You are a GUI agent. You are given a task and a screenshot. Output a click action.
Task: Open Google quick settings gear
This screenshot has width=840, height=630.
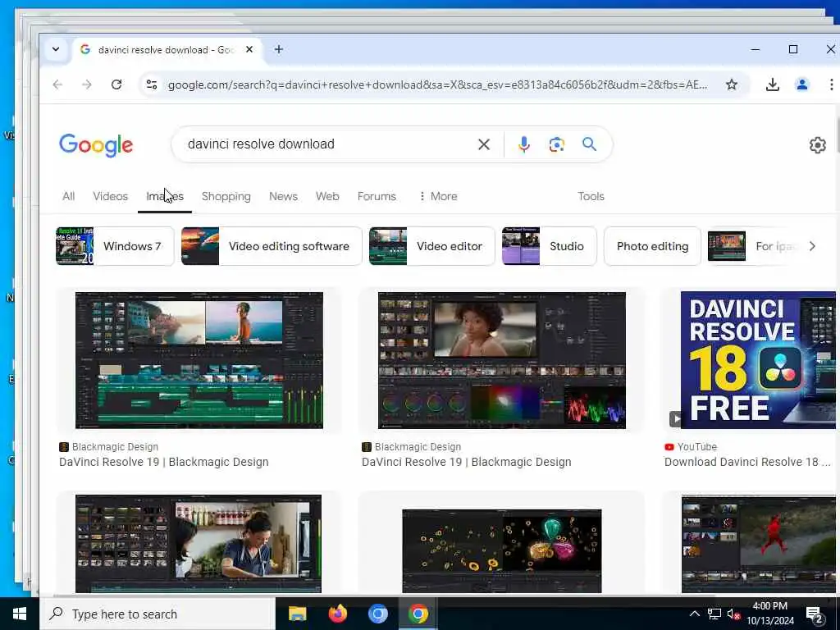pos(818,144)
